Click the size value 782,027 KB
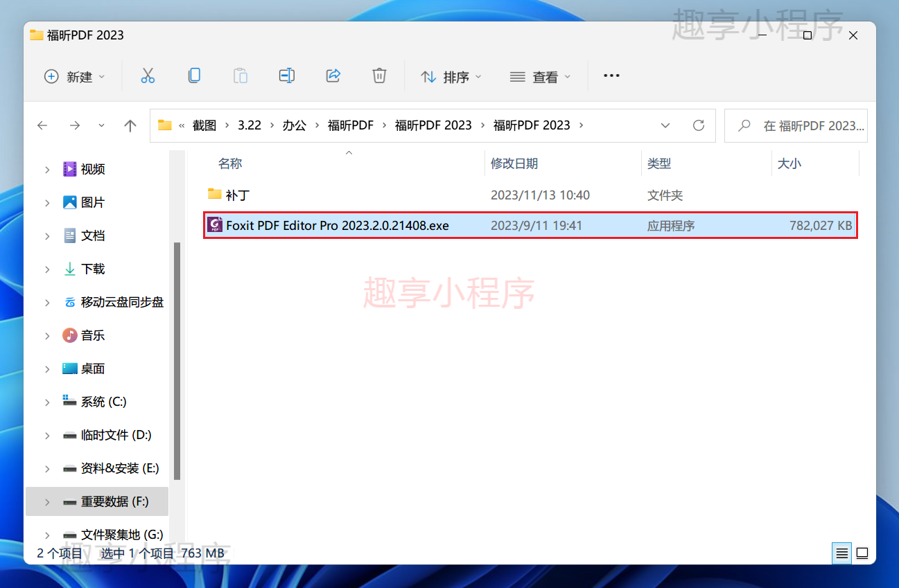The width and height of the screenshot is (899, 588). pyautogui.click(x=821, y=226)
